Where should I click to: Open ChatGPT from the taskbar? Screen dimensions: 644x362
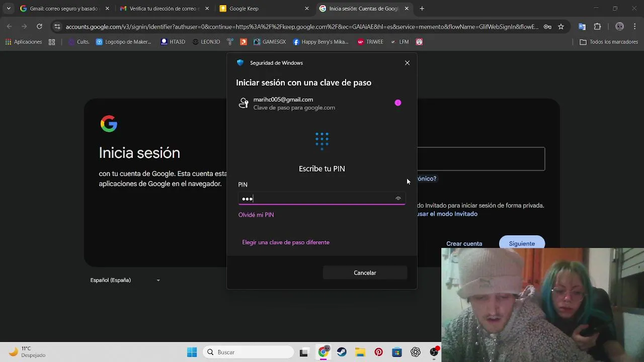pos(416,352)
